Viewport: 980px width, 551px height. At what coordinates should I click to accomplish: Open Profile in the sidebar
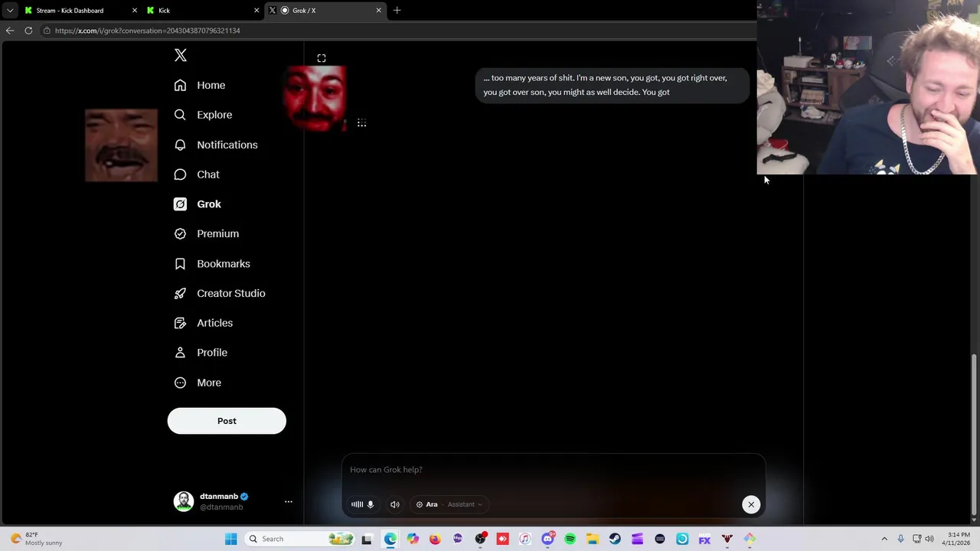201,353
